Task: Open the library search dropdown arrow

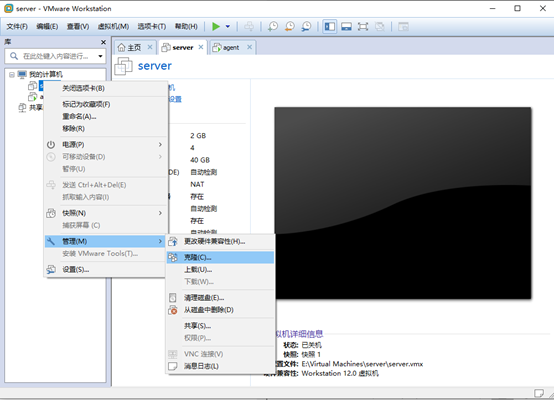Action: tap(100, 56)
